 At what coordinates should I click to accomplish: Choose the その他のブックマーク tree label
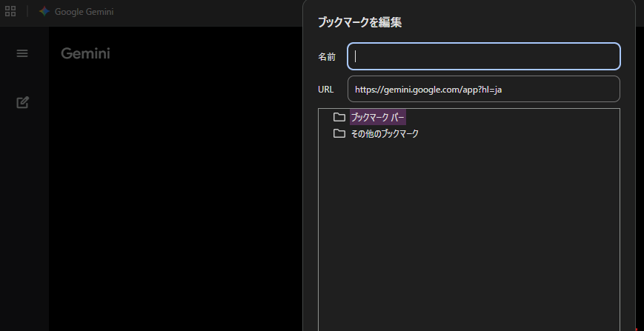pyautogui.click(x=385, y=133)
